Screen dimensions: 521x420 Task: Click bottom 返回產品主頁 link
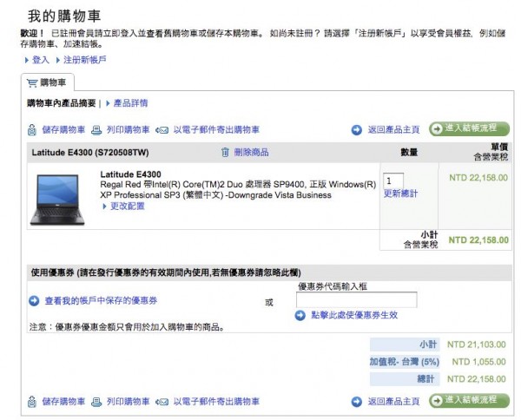[x=393, y=402]
